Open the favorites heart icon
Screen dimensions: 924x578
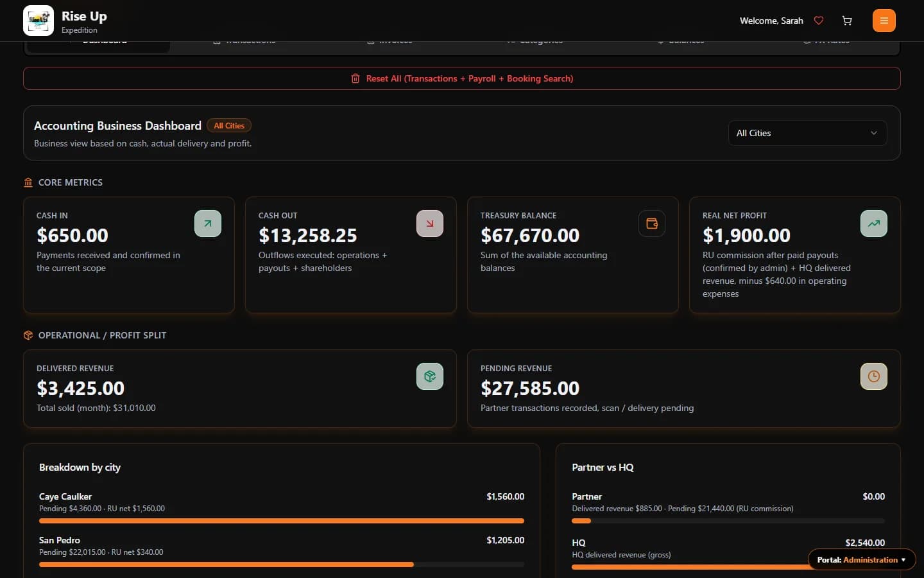(819, 21)
